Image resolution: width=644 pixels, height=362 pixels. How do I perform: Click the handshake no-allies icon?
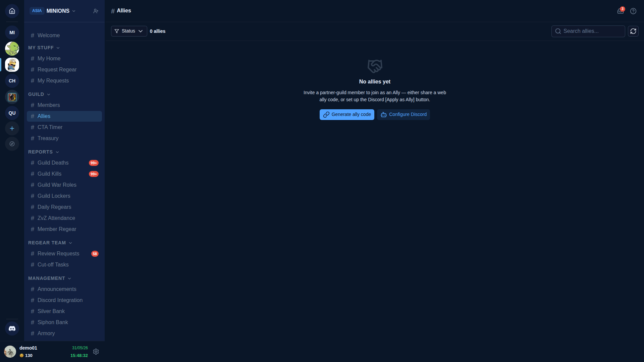375,66
